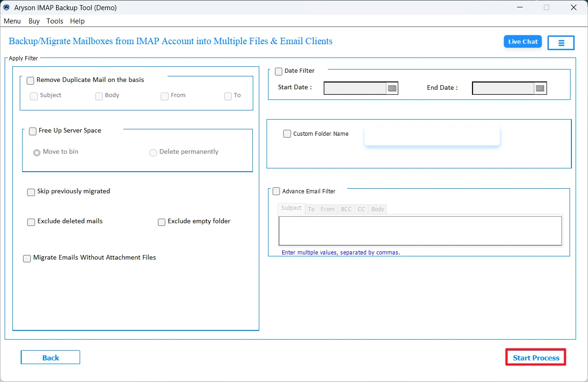The height and width of the screenshot is (382, 588).
Task: Open the hamburger menu button
Action: 561,42
